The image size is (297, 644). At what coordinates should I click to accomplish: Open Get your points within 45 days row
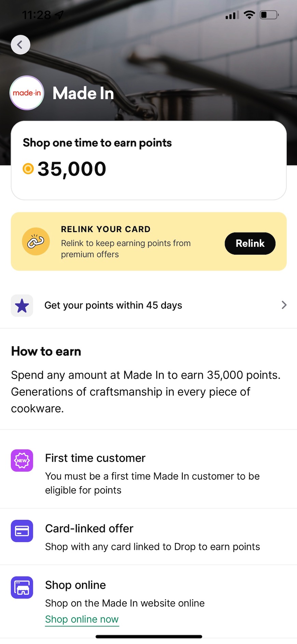pyautogui.click(x=113, y=305)
